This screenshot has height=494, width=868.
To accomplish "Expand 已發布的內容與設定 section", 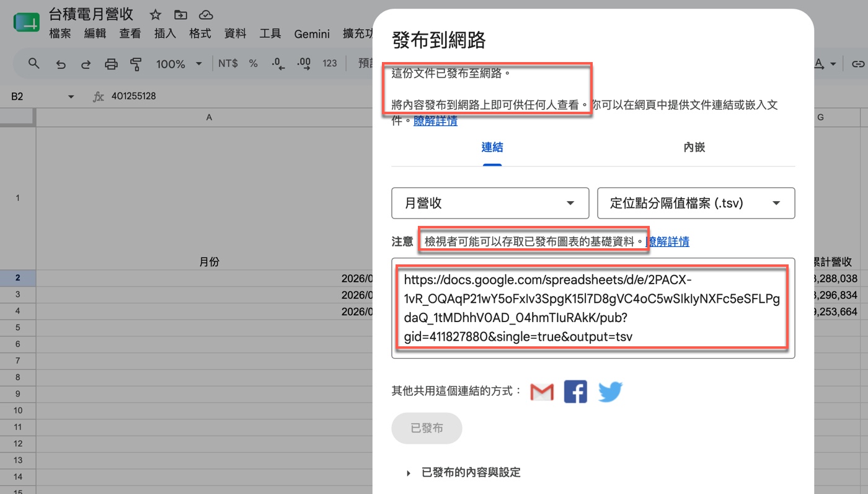I will point(463,472).
